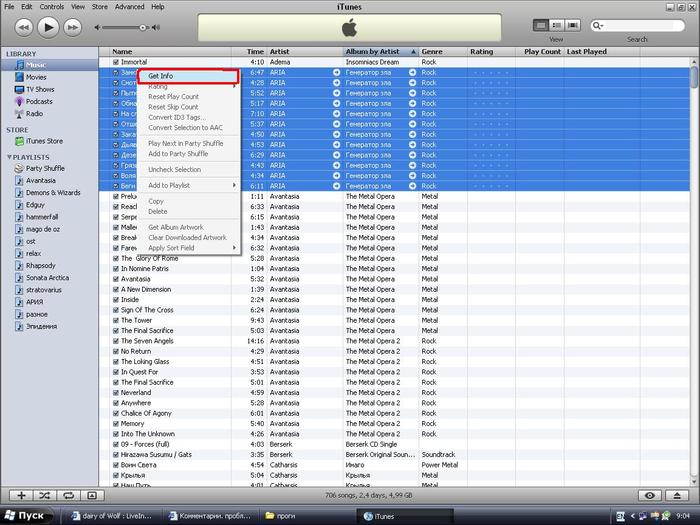Expand the Rating submenu in context menu
The height and width of the screenshot is (525, 700).
191,87
